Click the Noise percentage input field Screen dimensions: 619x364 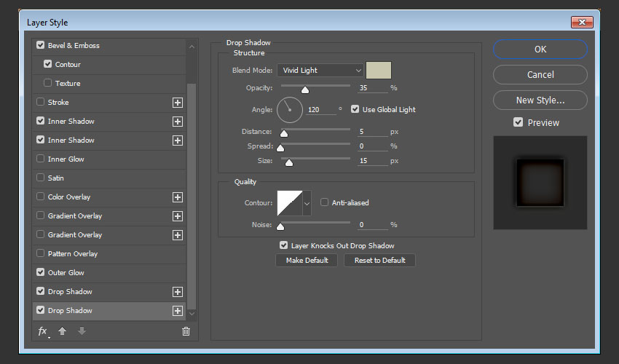[x=373, y=225]
